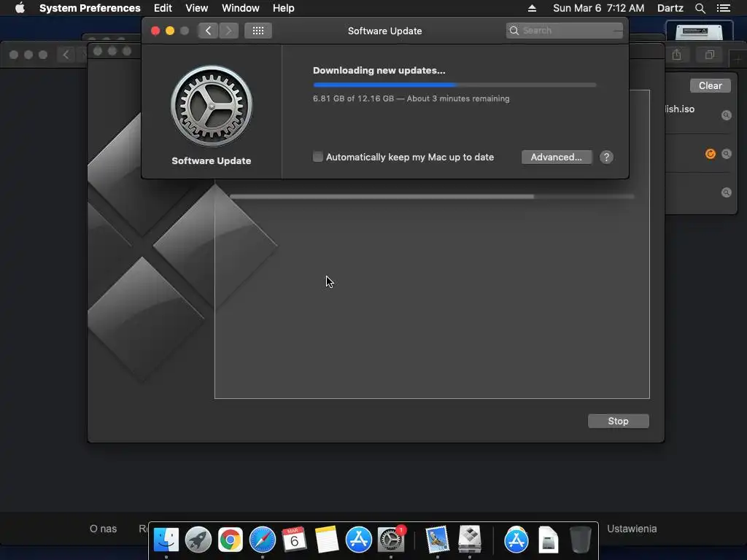Open the disk image document in Dock
The width and height of the screenshot is (747, 560).
click(x=548, y=540)
